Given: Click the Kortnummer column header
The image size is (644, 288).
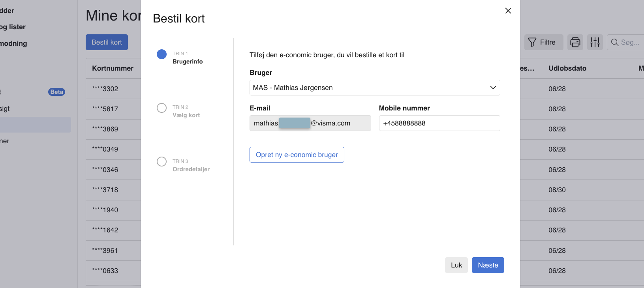Looking at the screenshot, I should tap(113, 68).
